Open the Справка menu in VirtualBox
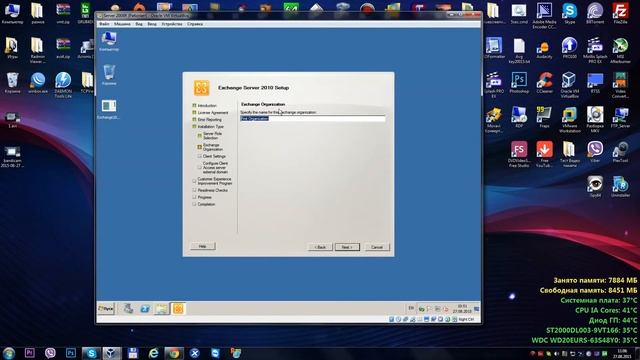This screenshot has width=640, height=360. pyautogui.click(x=195, y=24)
